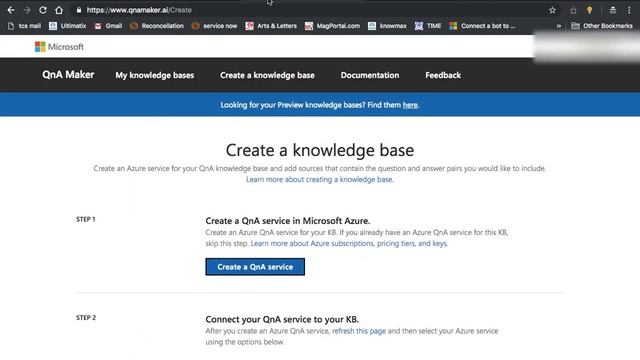Expand the hidden bookmarks overflow chevron
The width and height of the screenshot is (640, 360).
[x=558, y=26]
